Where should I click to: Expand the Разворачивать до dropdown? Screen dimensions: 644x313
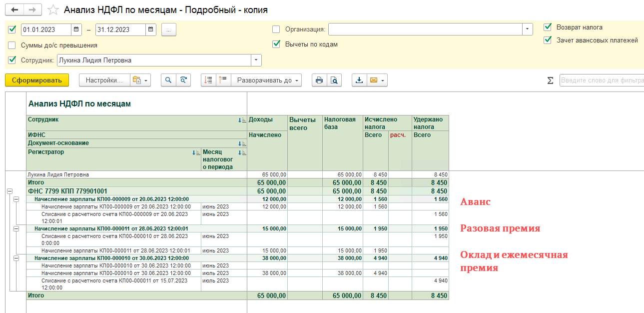point(269,80)
